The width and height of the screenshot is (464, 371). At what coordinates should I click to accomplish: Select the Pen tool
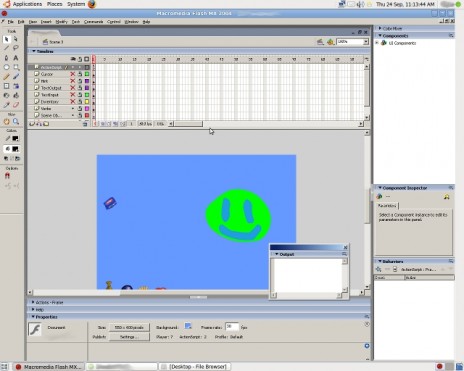[x=6, y=58]
